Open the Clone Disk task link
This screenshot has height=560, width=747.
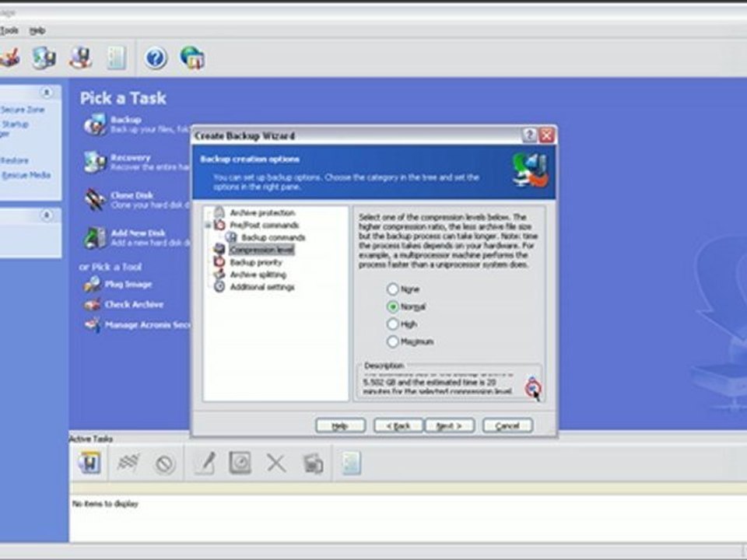[132, 194]
